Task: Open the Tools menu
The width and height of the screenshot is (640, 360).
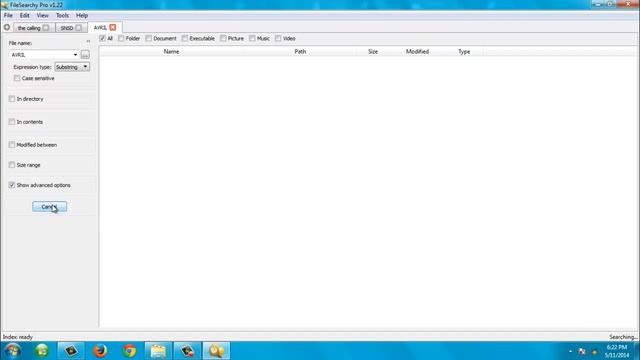Action: point(62,15)
